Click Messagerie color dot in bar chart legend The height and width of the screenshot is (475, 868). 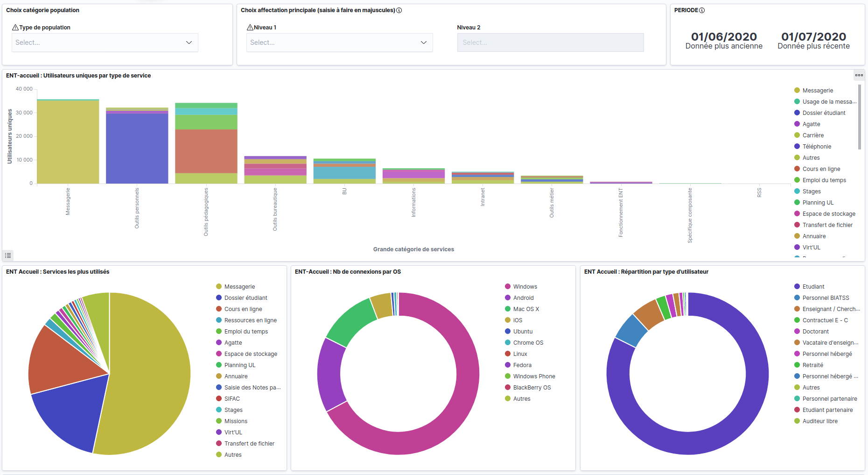tap(797, 91)
